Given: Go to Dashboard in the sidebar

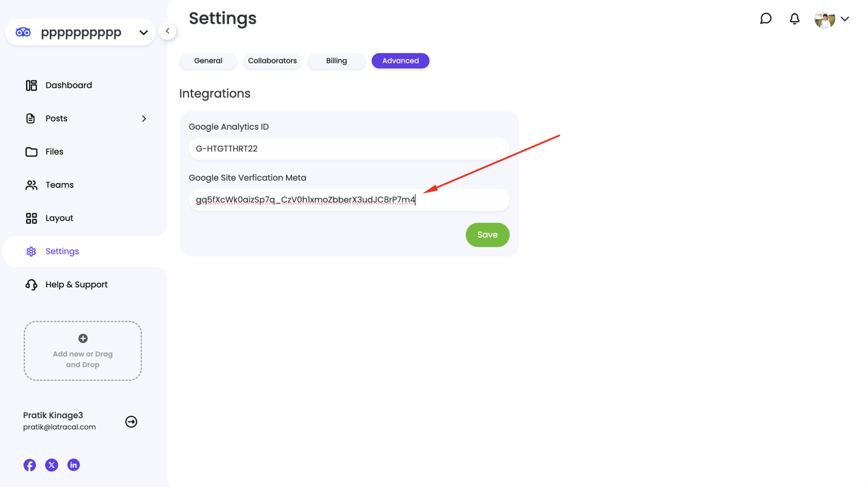Looking at the screenshot, I should [x=68, y=86].
